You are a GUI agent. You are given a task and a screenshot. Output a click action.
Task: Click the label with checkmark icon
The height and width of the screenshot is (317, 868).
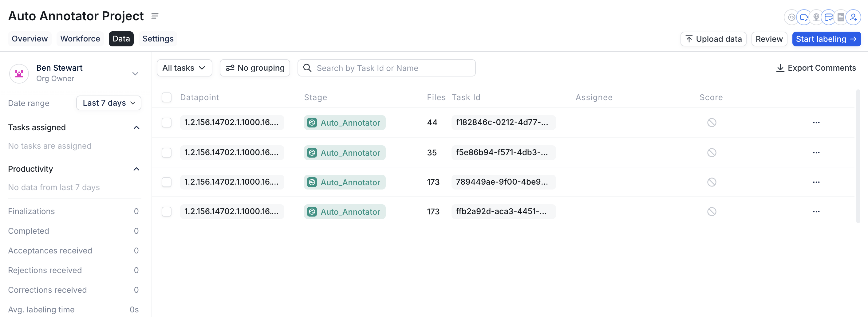pyautogui.click(x=804, y=17)
